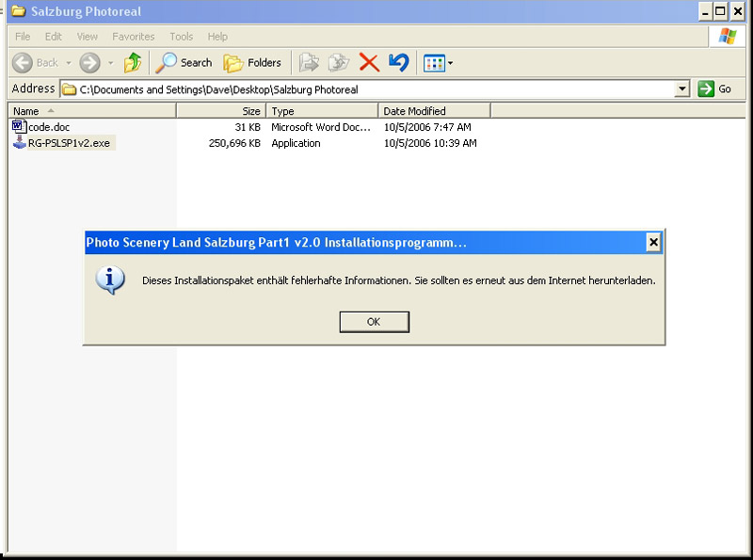Screen dimensions: 753x560
Task: Go up one folder level icon
Action: click(x=133, y=63)
